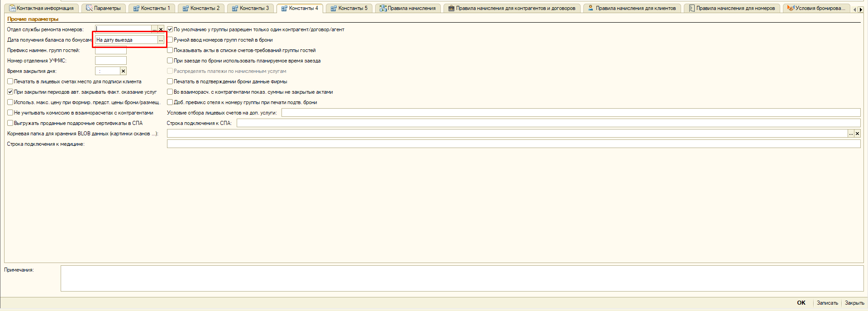
Task: Open the Константы 1 tab
Action: (x=152, y=8)
